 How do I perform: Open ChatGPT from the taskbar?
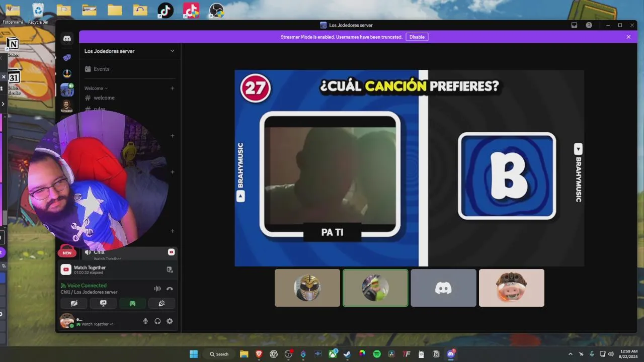click(x=274, y=354)
